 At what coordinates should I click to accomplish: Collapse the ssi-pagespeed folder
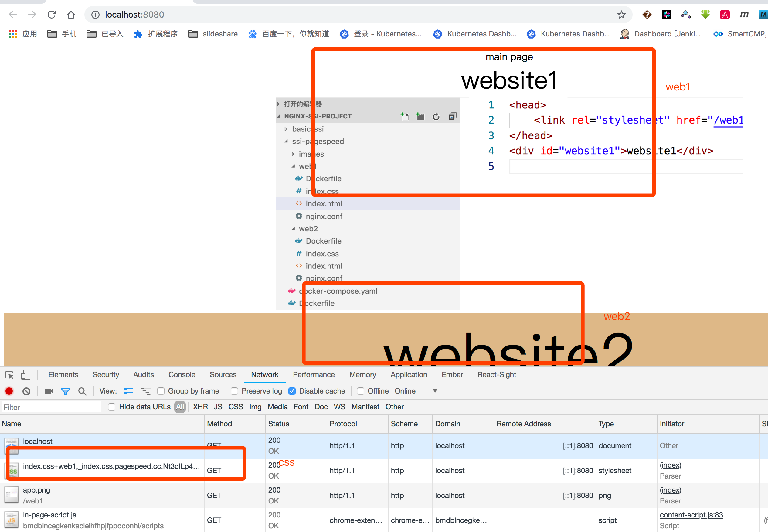(x=286, y=141)
